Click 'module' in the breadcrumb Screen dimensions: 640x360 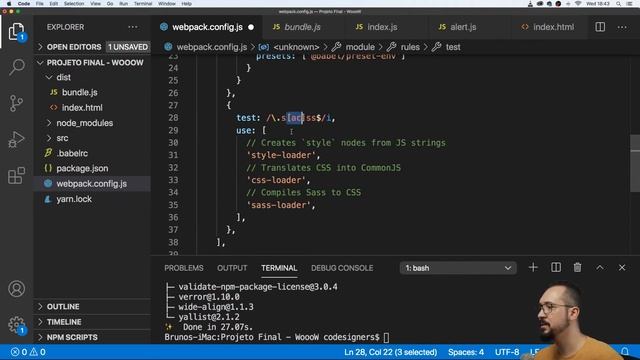pyautogui.click(x=360, y=47)
